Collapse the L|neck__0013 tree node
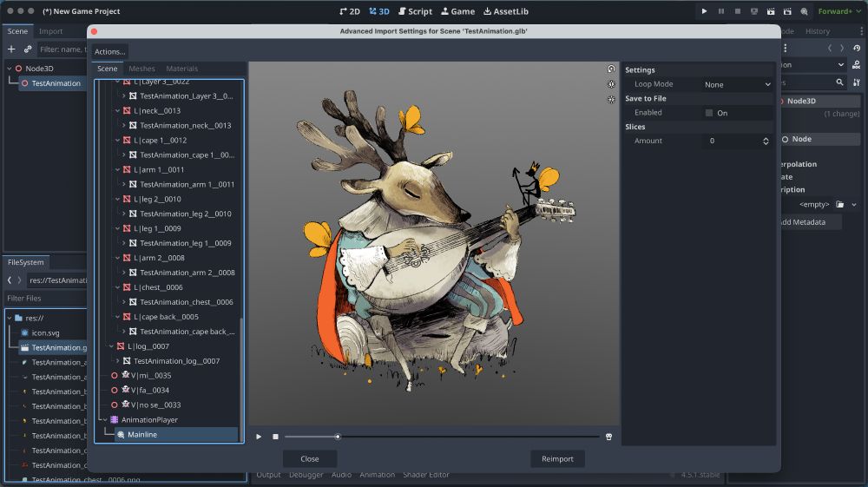Image resolution: width=868 pixels, height=487 pixels. (117, 111)
